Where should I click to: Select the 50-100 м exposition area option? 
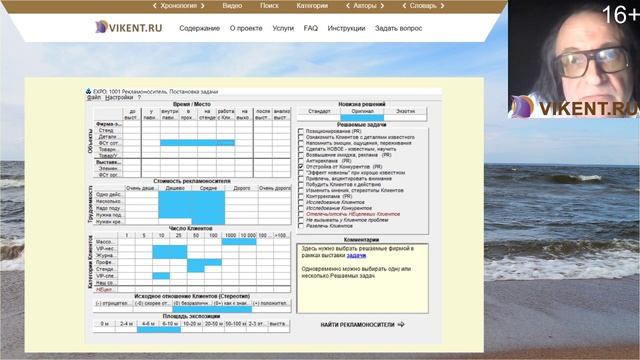click(236, 324)
